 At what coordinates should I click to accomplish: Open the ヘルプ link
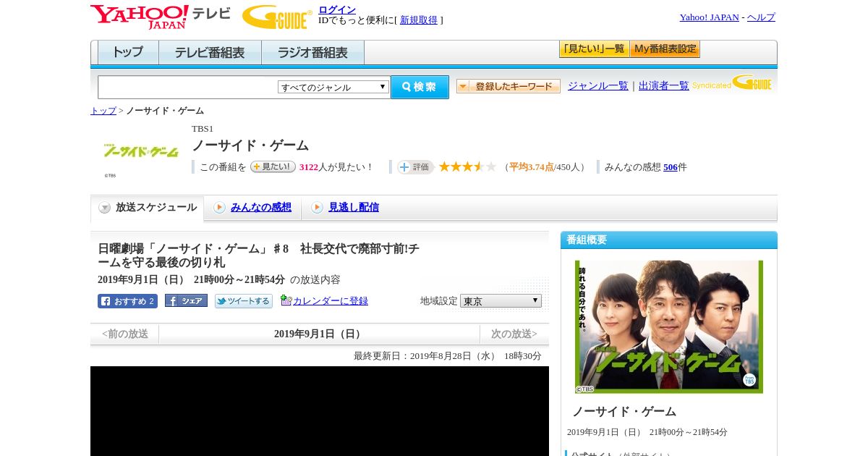(761, 17)
